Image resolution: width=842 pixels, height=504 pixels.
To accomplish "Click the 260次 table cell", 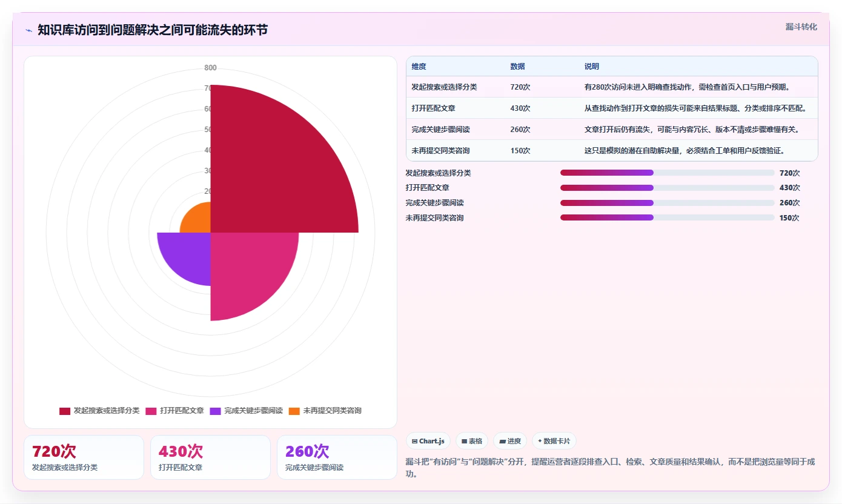I will [x=520, y=130].
